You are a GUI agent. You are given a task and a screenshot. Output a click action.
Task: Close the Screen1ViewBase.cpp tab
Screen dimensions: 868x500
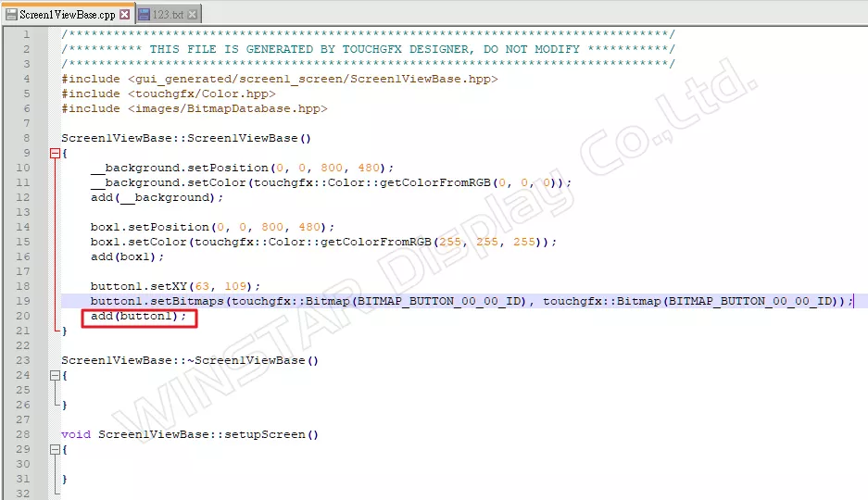pyautogui.click(x=125, y=15)
